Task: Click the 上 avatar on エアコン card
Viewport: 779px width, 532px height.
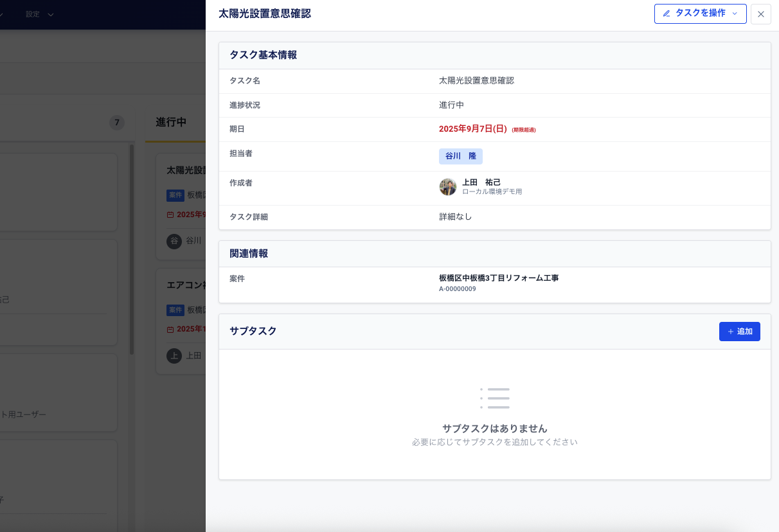Action: pyautogui.click(x=174, y=355)
